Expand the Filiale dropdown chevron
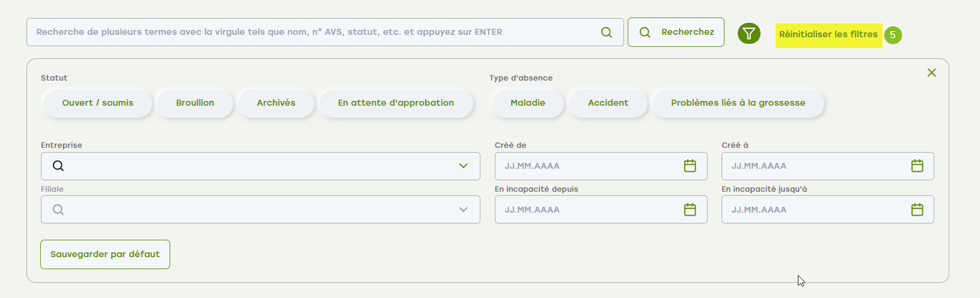The width and height of the screenshot is (980, 298). pyautogui.click(x=463, y=210)
